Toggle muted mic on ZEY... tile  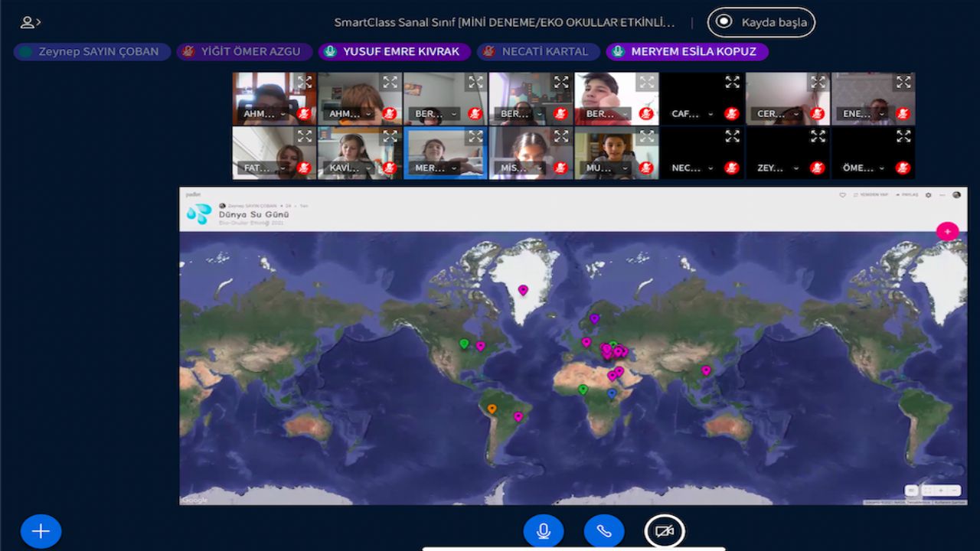pos(817,168)
